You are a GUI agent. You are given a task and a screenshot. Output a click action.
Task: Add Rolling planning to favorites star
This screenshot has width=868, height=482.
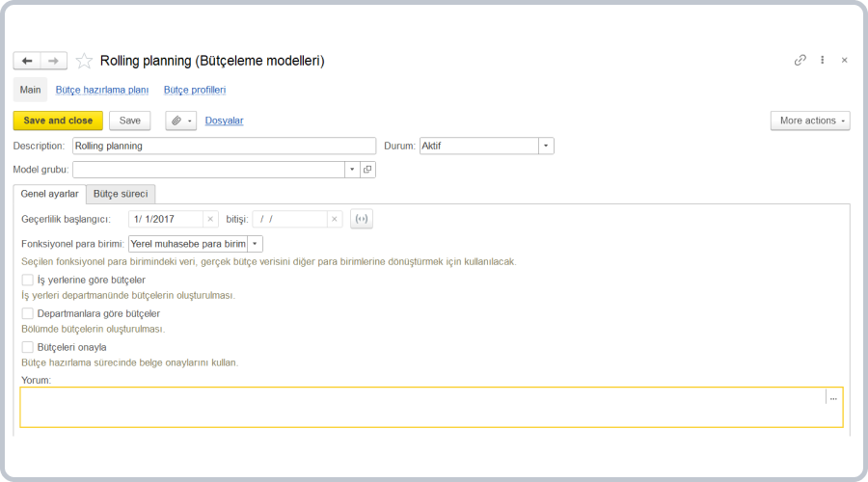point(84,61)
